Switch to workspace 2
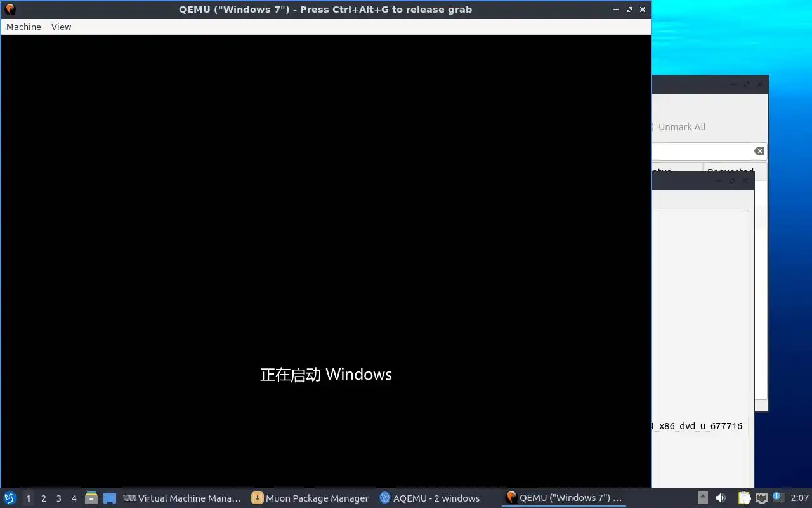 tap(43, 498)
